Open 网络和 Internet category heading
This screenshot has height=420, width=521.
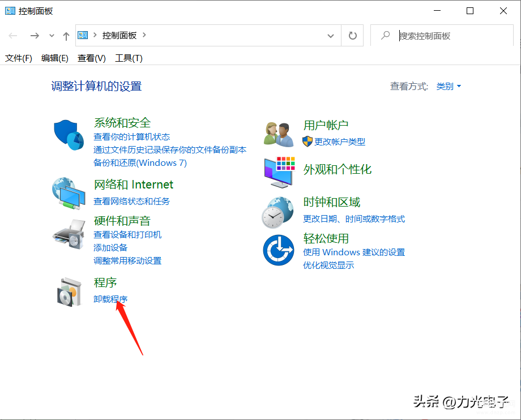(x=134, y=185)
